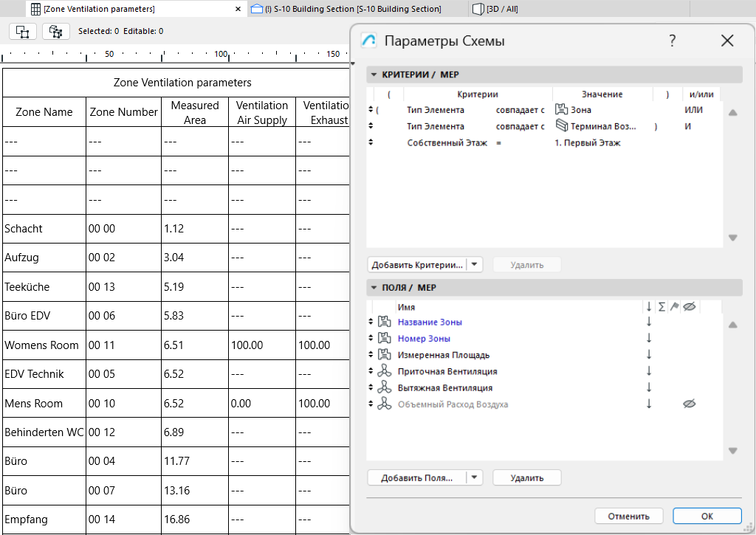756x535 pixels.
Task: Click the first selection tool icon in toolbar
Action: pyautogui.click(x=22, y=31)
